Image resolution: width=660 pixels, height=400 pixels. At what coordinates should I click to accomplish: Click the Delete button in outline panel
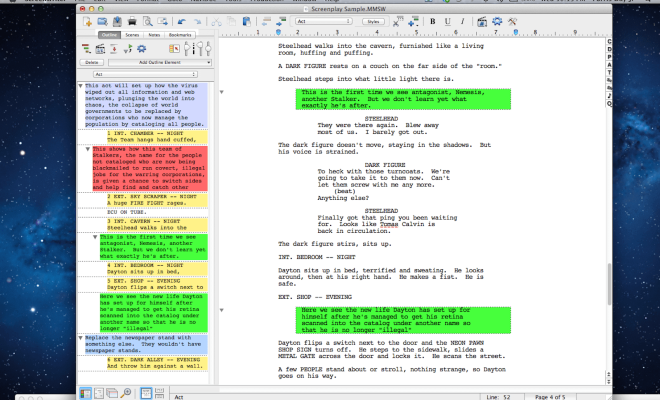[92, 62]
